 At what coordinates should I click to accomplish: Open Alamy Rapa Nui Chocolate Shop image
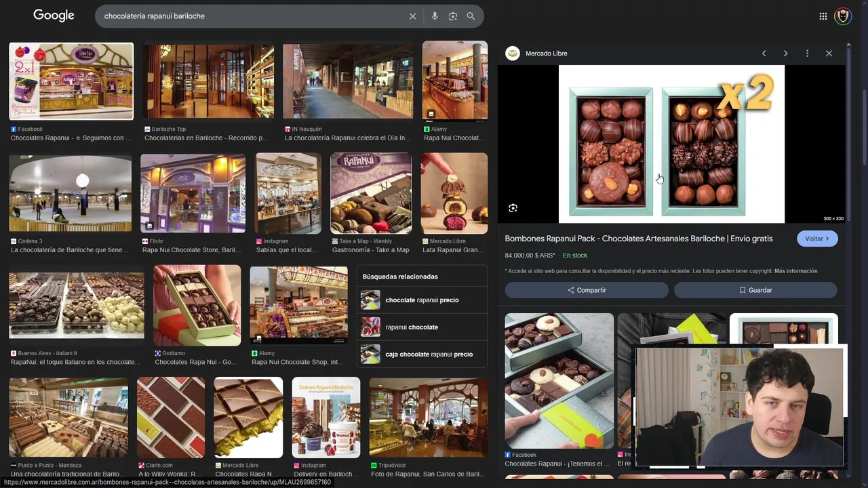(x=299, y=306)
